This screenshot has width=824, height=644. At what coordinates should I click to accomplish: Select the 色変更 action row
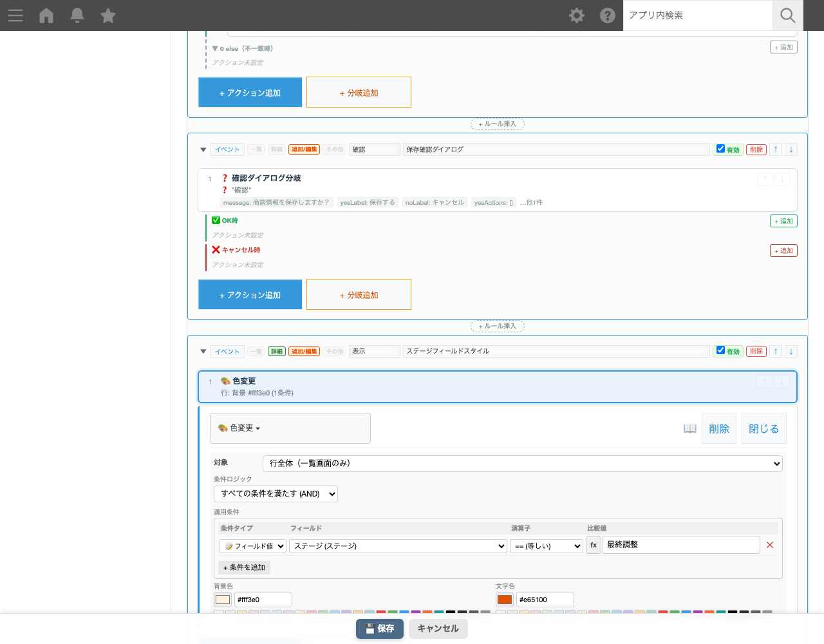[x=497, y=386]
